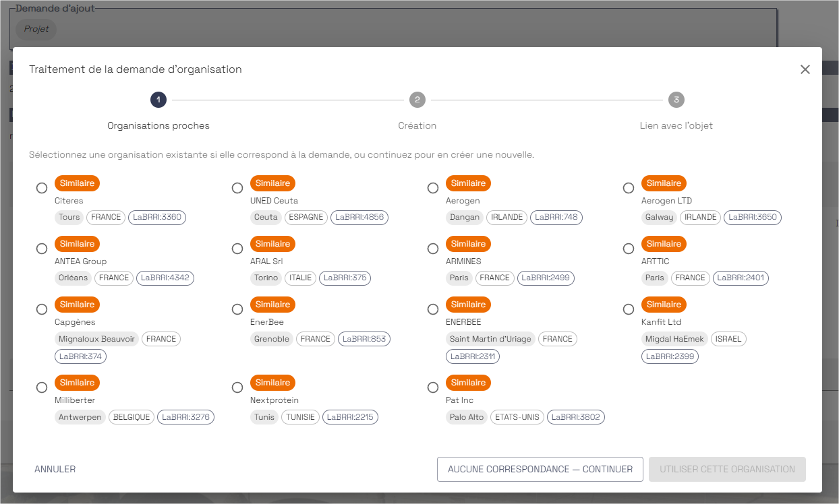Click the ISRAEL country chip
839x504 pixels.
[728, 339]
